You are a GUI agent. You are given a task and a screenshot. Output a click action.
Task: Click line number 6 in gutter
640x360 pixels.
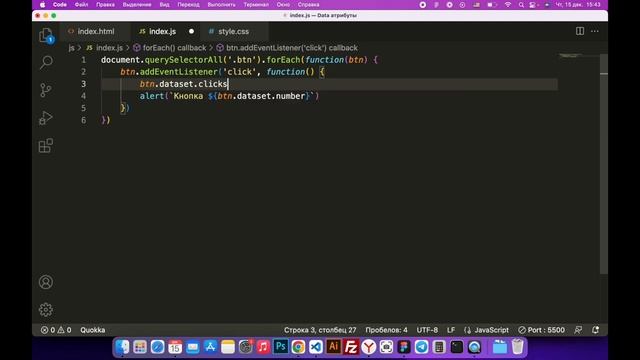[84, 120]
